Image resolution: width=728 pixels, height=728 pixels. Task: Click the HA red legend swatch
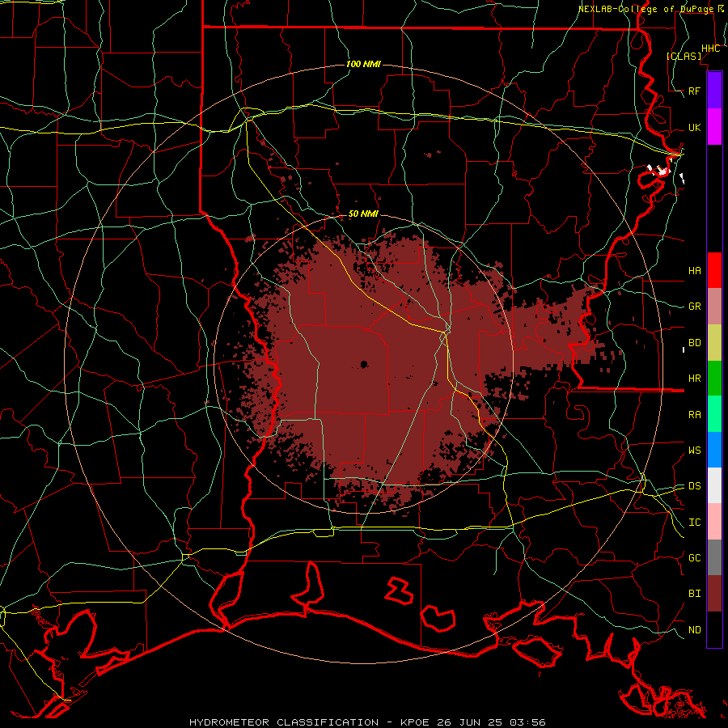tap(714, 270)
